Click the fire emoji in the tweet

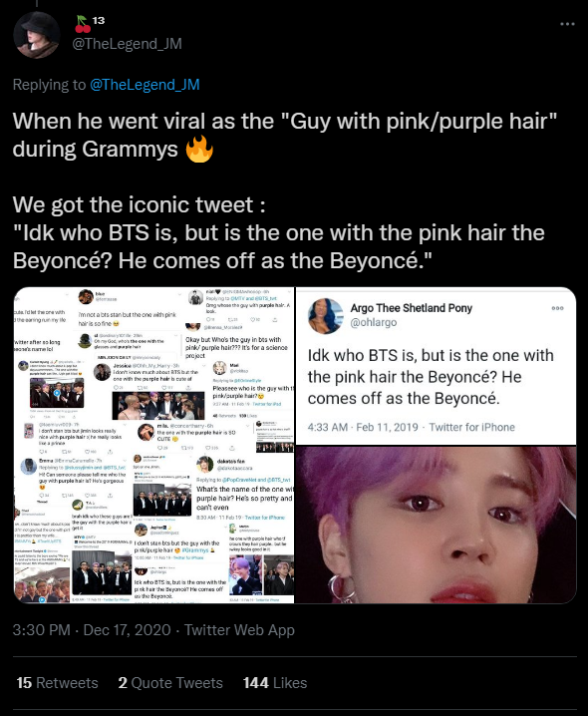199,149
